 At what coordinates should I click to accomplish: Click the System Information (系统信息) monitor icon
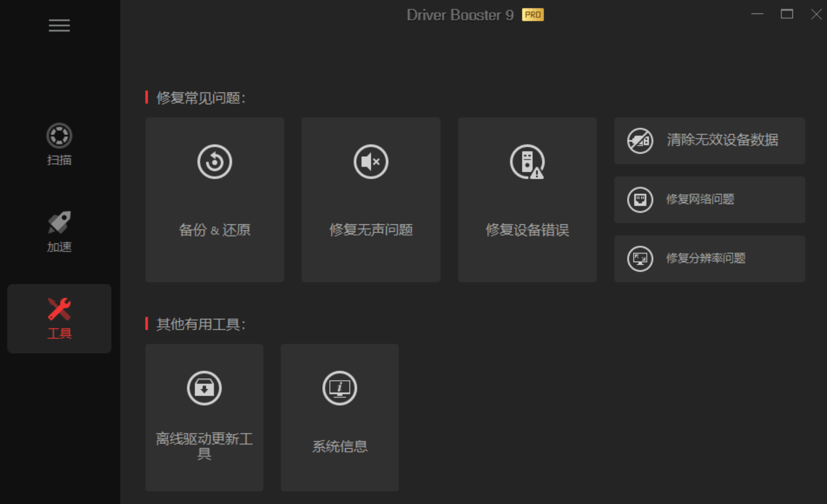[x=339, y=388]
